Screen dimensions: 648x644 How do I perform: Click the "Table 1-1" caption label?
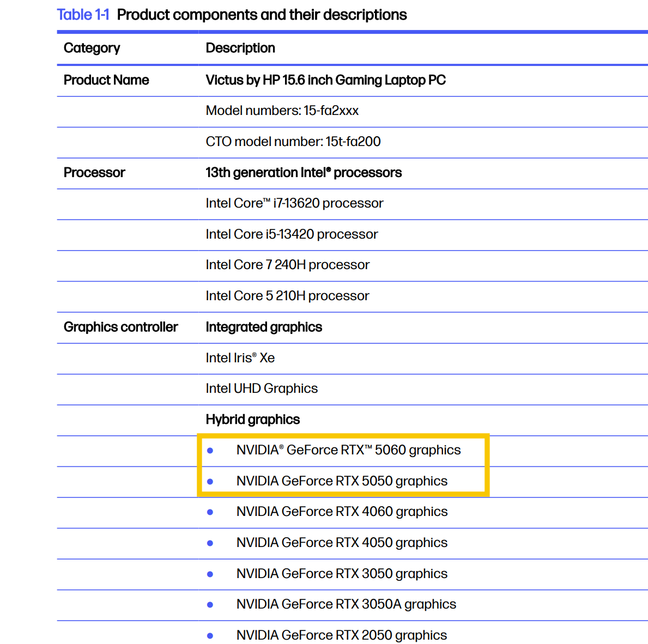point(83,15)
